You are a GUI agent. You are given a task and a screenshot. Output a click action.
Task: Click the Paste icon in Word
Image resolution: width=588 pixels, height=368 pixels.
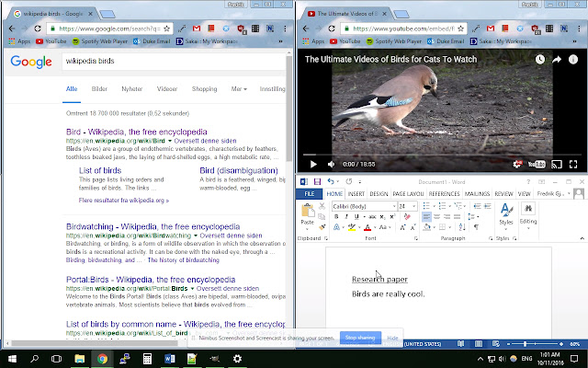[x=308, y=213]
